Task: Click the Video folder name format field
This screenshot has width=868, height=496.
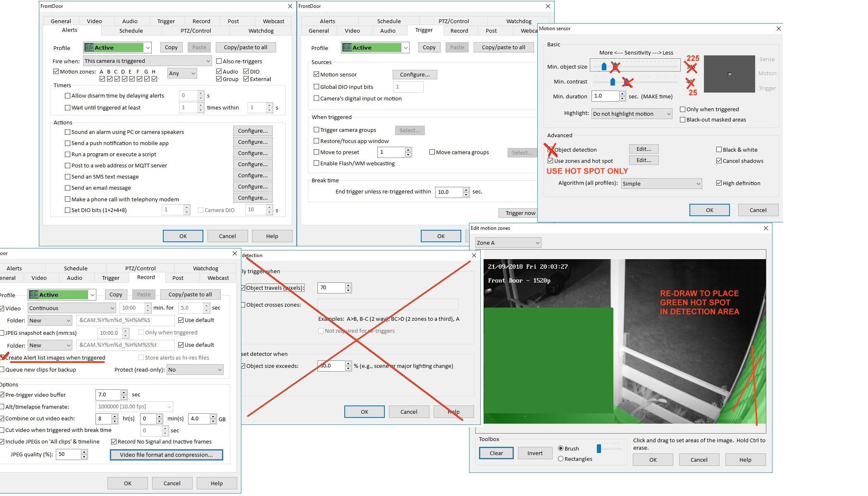Action: 126,320
